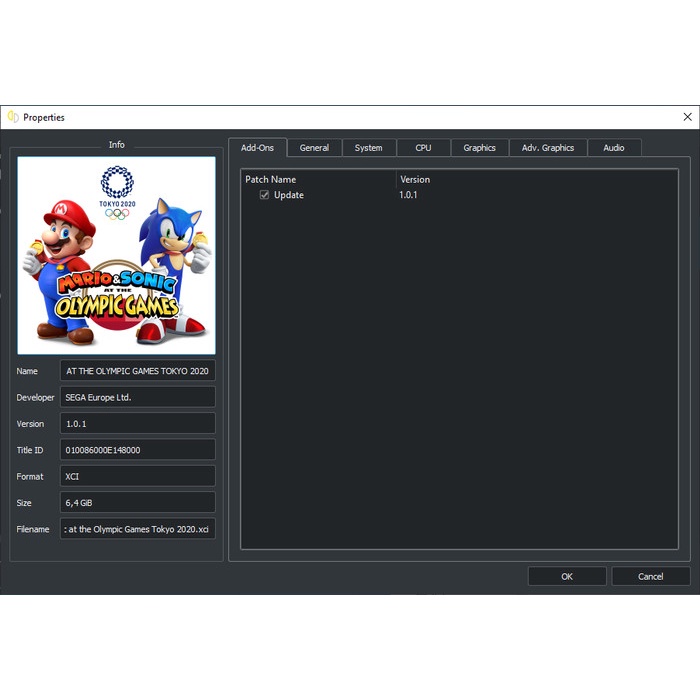Open the CPU settings tab

tap(423, 148)
